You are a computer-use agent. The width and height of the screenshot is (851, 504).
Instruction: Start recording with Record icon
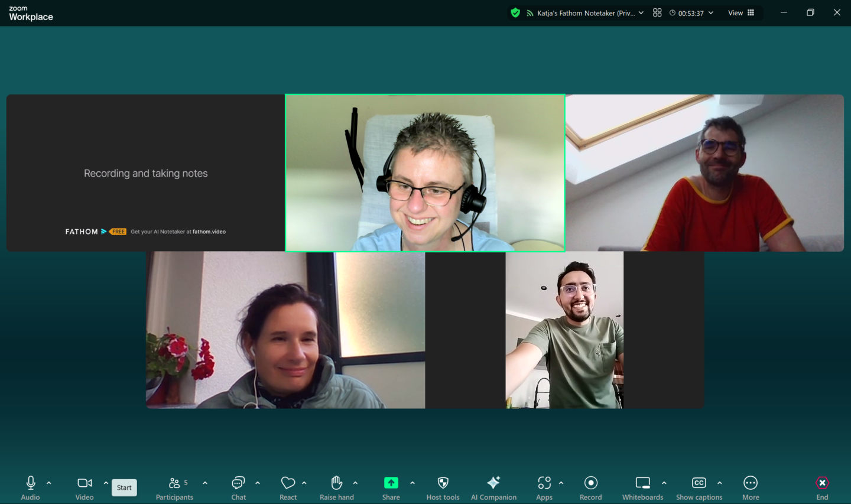[x=591, y=483]
